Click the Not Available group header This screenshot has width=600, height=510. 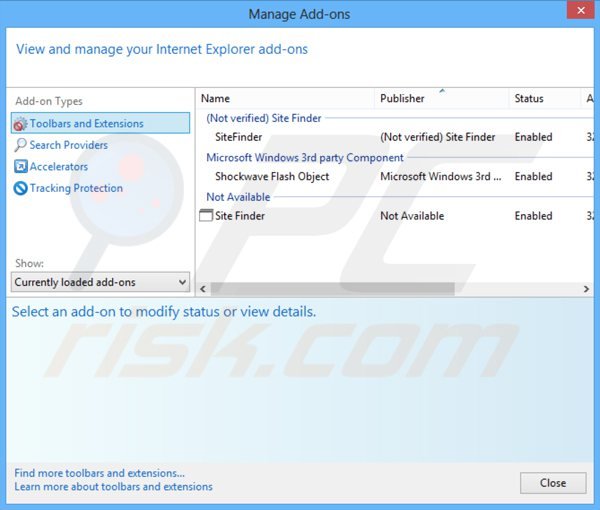click(x=238, y=197)
